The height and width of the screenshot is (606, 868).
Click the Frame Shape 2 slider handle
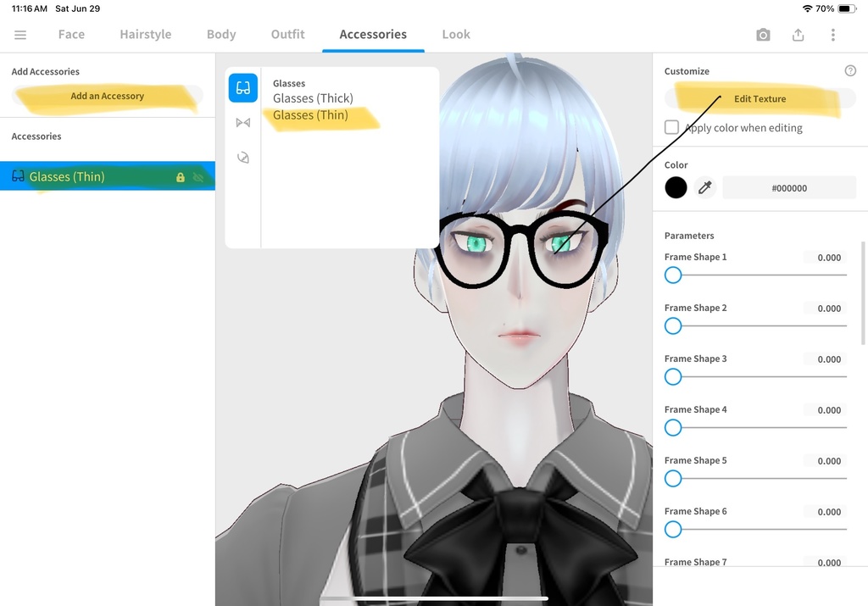click(x=673, y=326)
